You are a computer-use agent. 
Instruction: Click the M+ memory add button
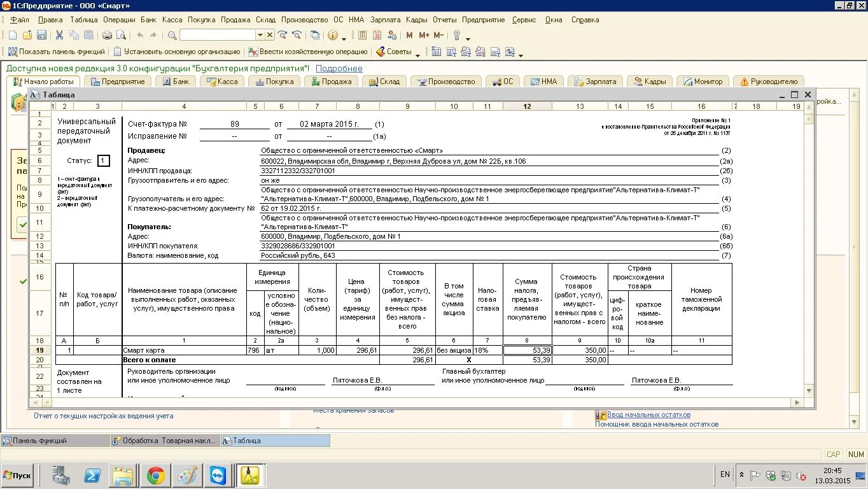click(424, 35)
